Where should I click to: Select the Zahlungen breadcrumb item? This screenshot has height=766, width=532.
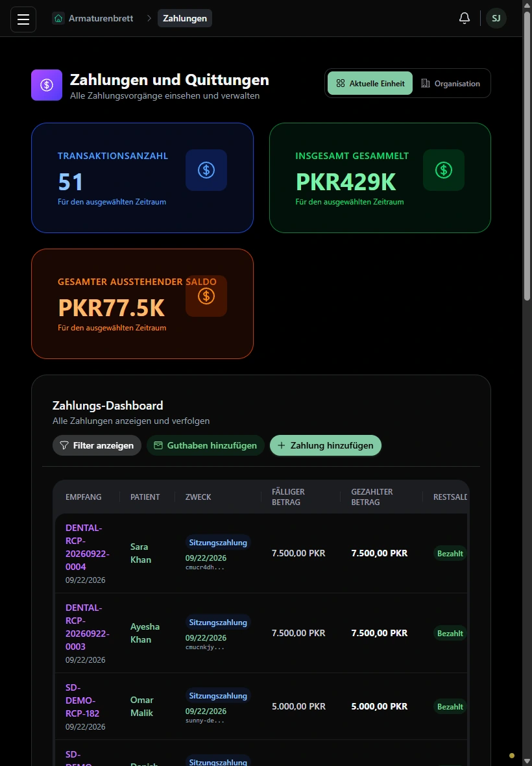tap(185, 19)
